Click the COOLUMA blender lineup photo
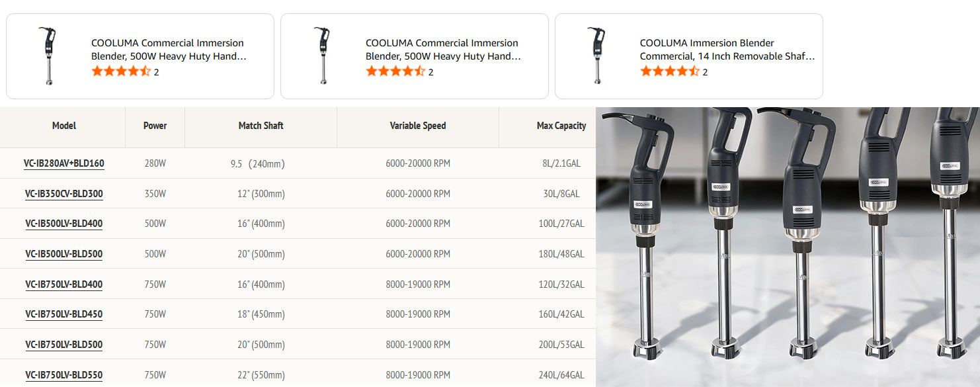 click(788, 247)
